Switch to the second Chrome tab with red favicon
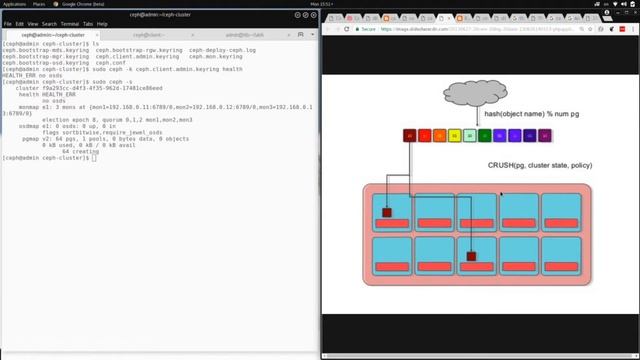The image size is (640, 360). click(353, 18)
